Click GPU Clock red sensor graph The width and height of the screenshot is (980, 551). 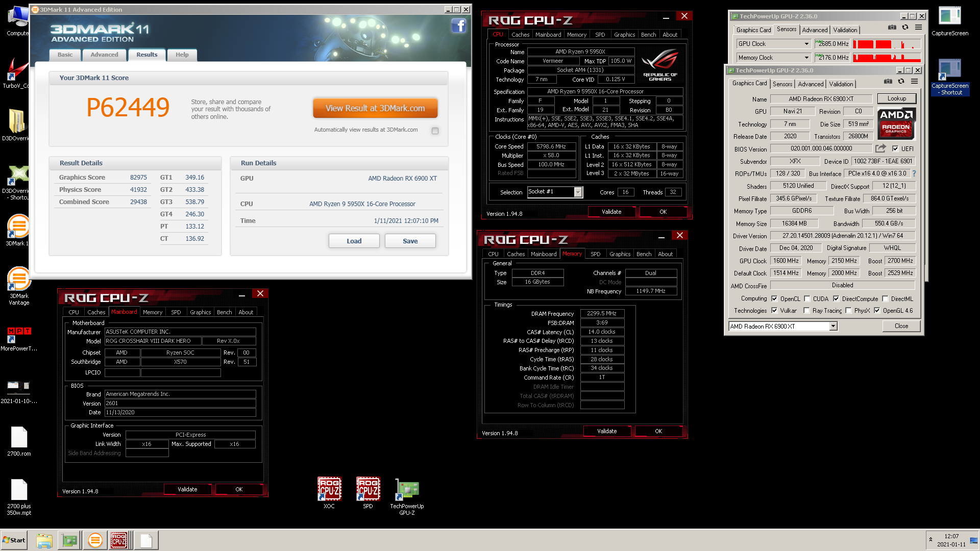(887, 44)
